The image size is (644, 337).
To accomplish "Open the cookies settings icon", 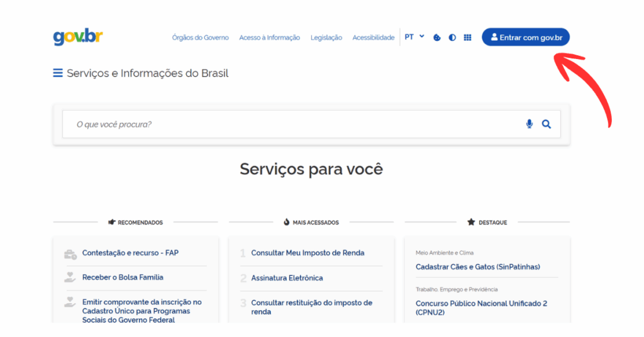I will pyautogui.click(x=437, y=38).
